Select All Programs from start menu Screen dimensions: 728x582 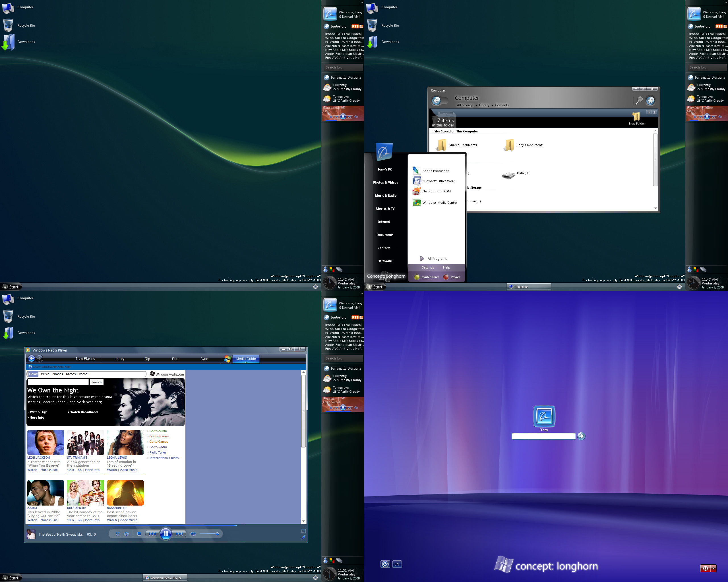pyautogui.click(x=437, y=258)
